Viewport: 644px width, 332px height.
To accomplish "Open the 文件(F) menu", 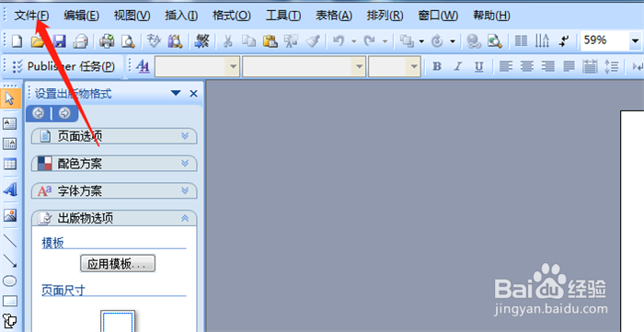I will pos(31,16).
